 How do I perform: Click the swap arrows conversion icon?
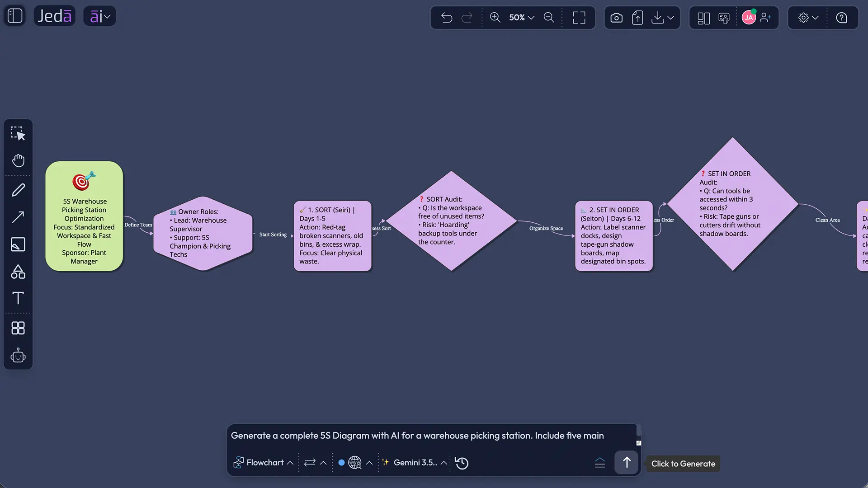pyautogui.click(x=310, y=463)
